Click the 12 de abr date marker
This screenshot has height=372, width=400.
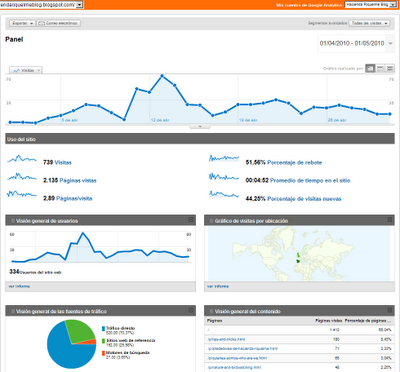(x=160, y=120)
